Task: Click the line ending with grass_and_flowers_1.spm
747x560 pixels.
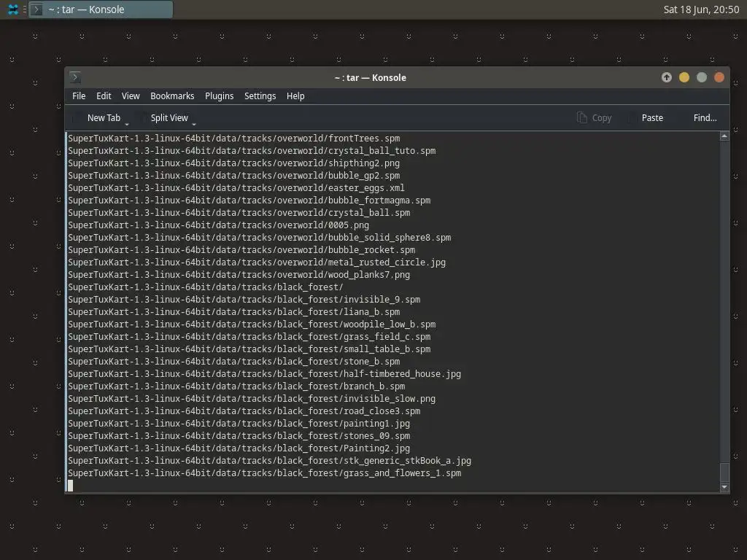Action: click(x=264, y=472)
